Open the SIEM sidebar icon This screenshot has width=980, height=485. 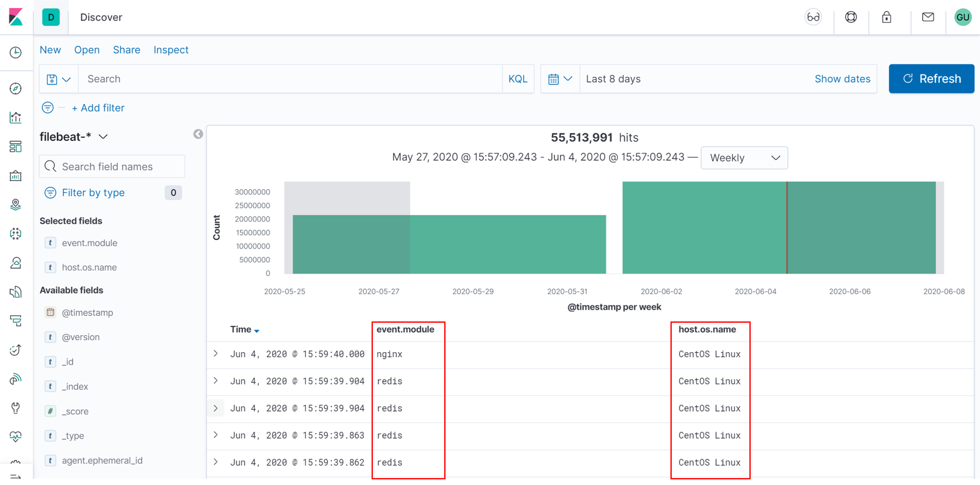(x=16, y=379)
